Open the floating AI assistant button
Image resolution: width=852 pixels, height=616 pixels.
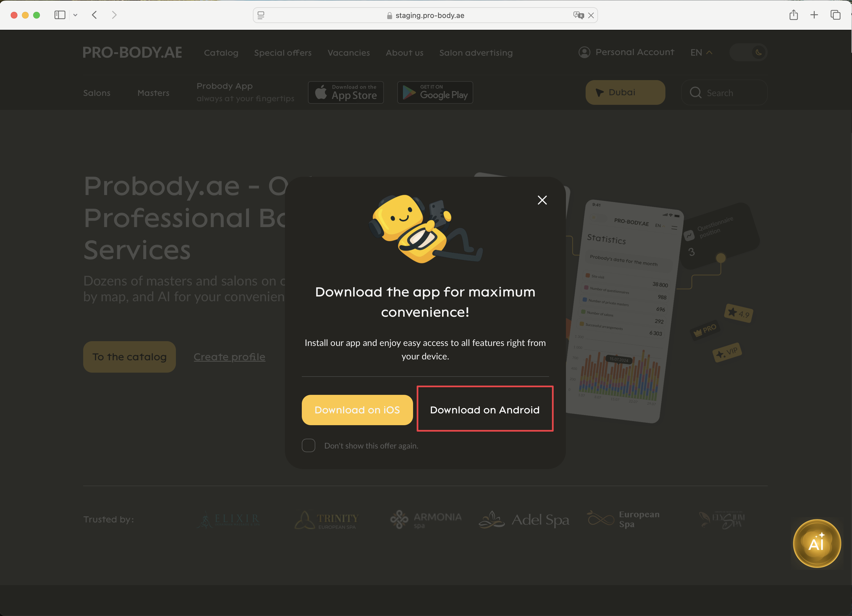click(817, 543)
